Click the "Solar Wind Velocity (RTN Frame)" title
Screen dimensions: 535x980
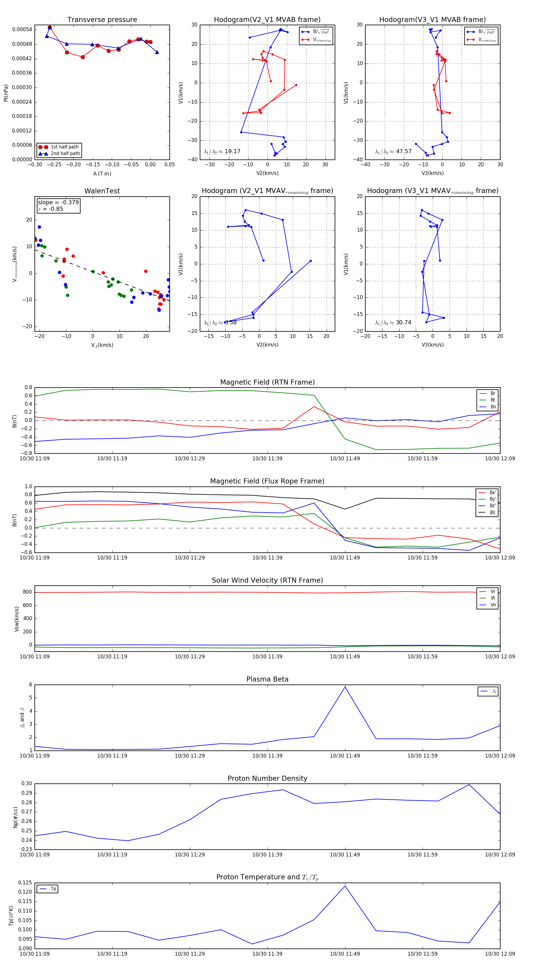pos(267,580)
